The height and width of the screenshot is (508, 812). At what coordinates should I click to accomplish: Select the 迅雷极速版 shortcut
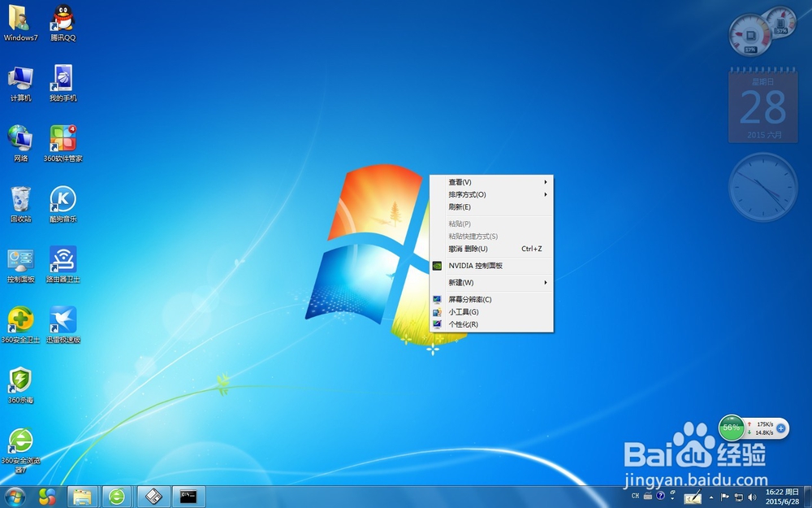(x=63, y=325)
